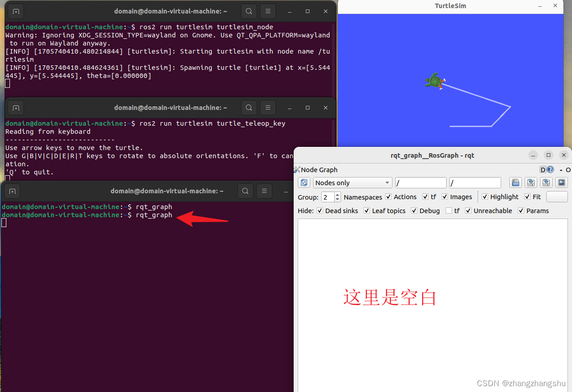The height and width of the screenshot is (392, 572).
Task: Uncheck Hide Unreachable checkbox
Action: [468, 211]
